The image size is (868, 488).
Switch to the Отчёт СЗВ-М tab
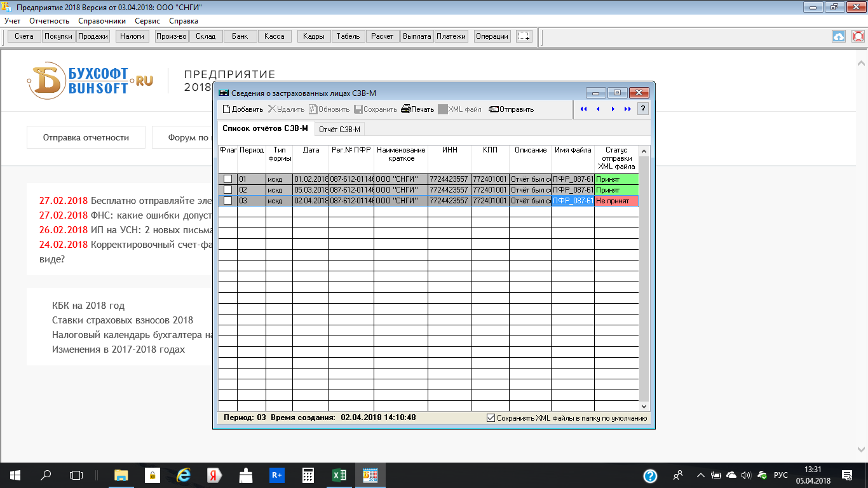tap(339, 130)
